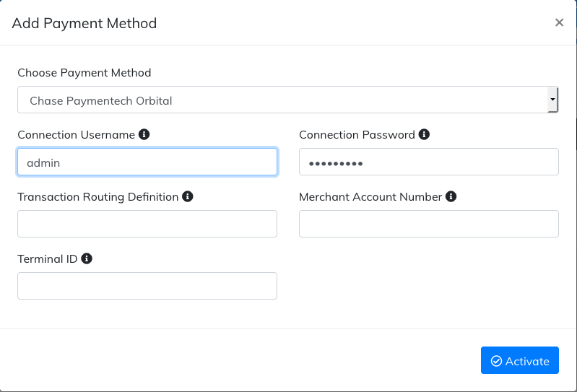Click the Transaction Routing Definition label
The height and width of the screenshot is (392, 577).
click(98, 197)
